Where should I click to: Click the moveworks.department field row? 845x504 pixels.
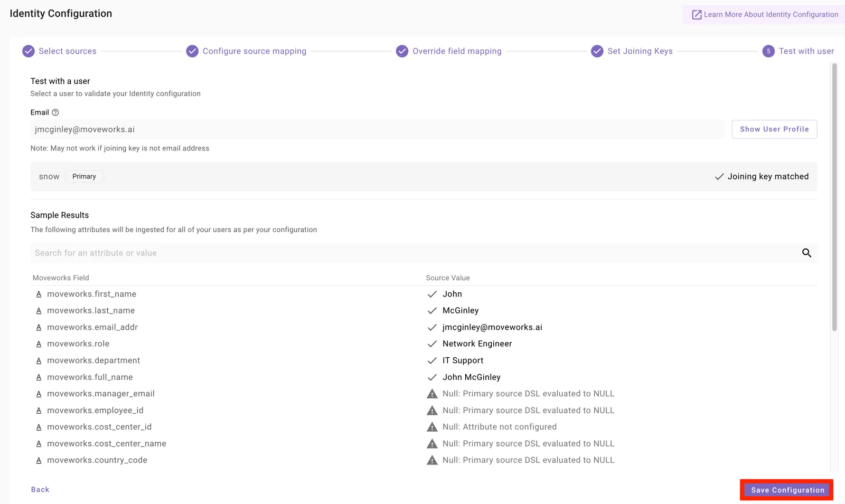[424, 360]
